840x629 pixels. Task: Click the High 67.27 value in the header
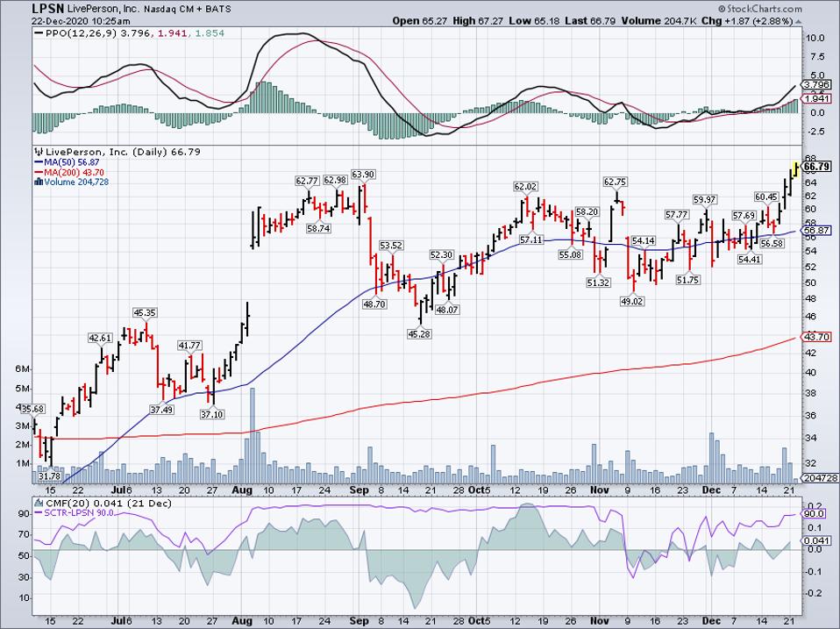478,21
